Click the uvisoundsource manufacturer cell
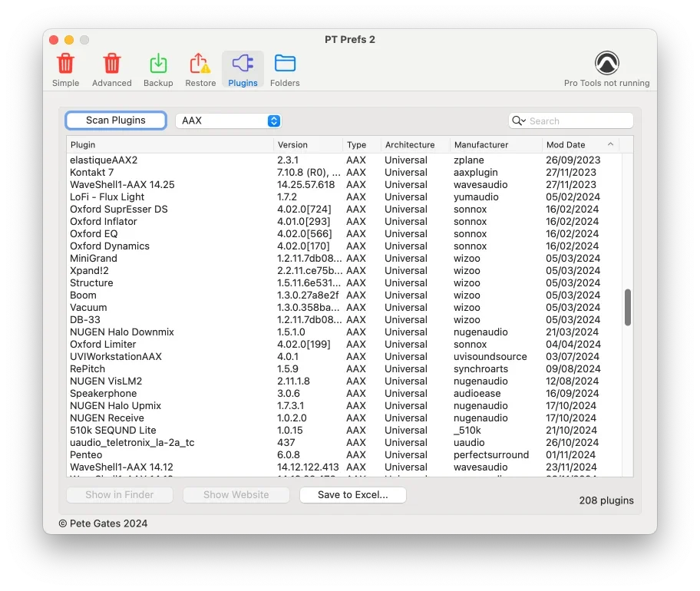The width and height of the screenshot is (700, 591). click(490, 356)
